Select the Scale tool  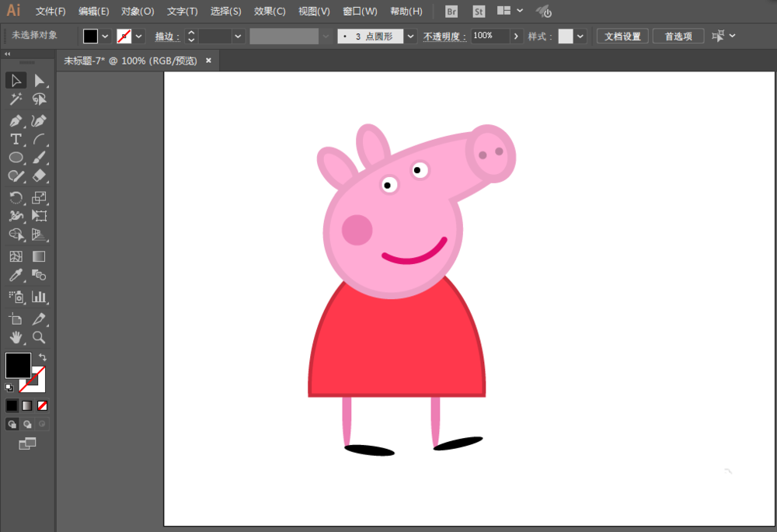(39, 197)
